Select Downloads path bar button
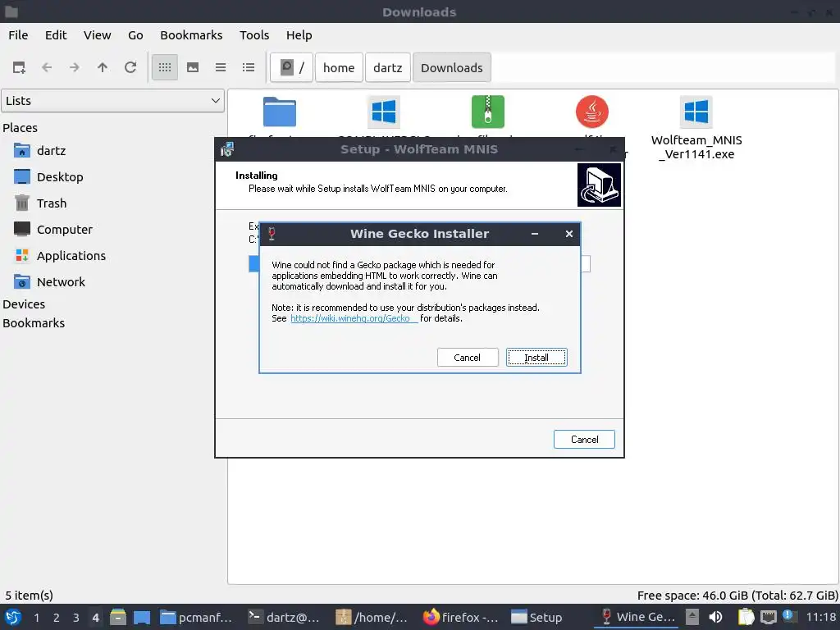 (x=452, y=67)
